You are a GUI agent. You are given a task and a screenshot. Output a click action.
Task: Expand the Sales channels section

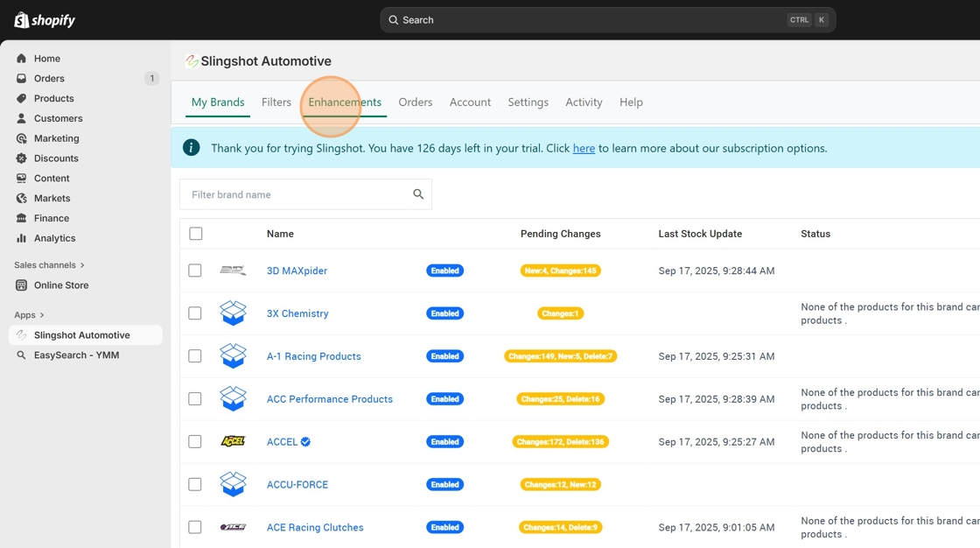[x=49, y=265]
